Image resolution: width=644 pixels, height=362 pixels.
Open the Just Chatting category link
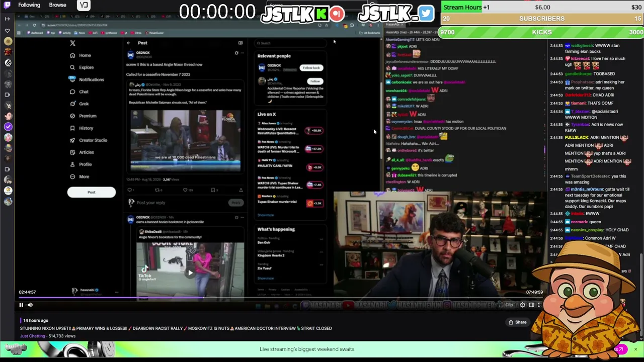33,336
